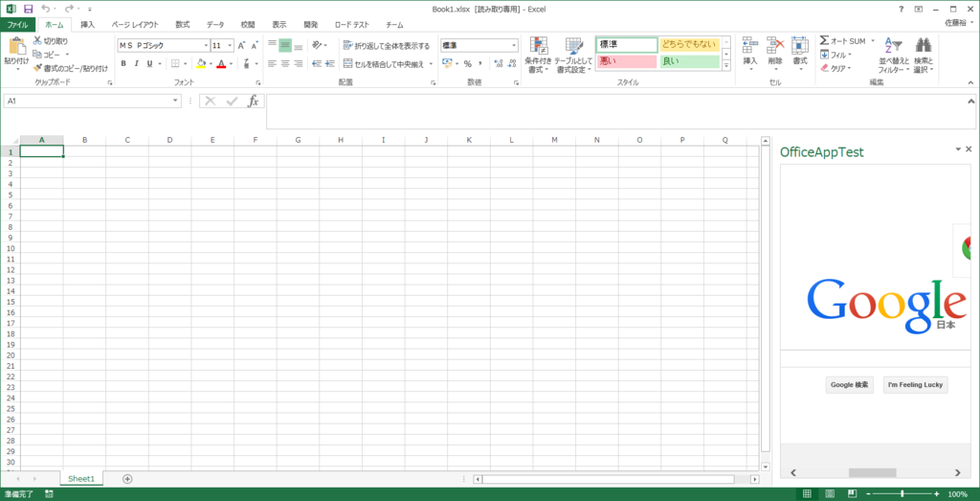Apply the yellow fill color bucket
980x501 pixels.
tap(201, 63)
